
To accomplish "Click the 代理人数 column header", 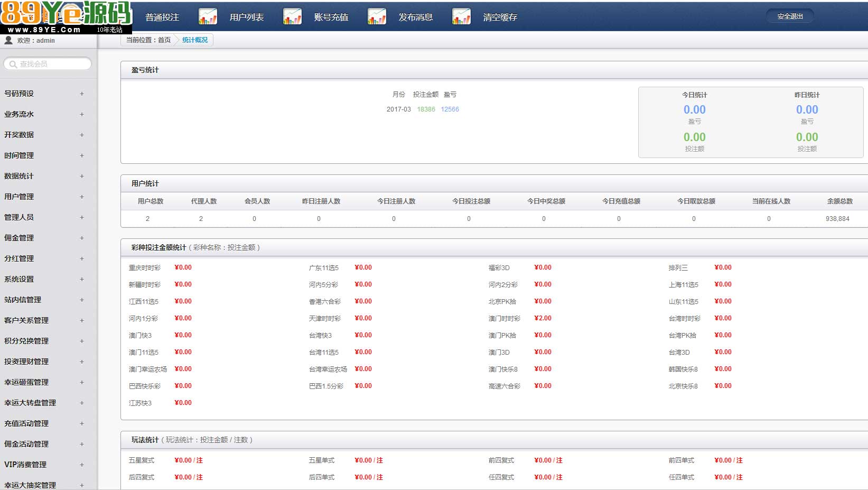I will click(x=204, y=201).
